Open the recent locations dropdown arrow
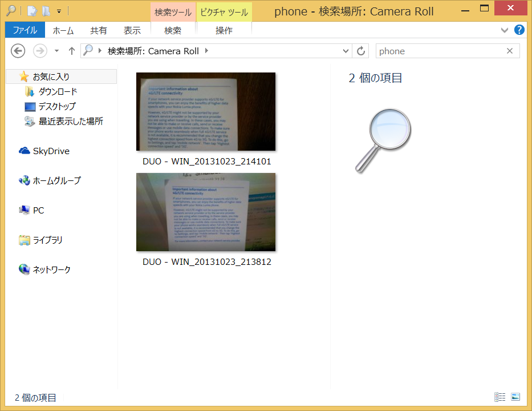Viewport: 532px width, 411px height. pos(56,51)
